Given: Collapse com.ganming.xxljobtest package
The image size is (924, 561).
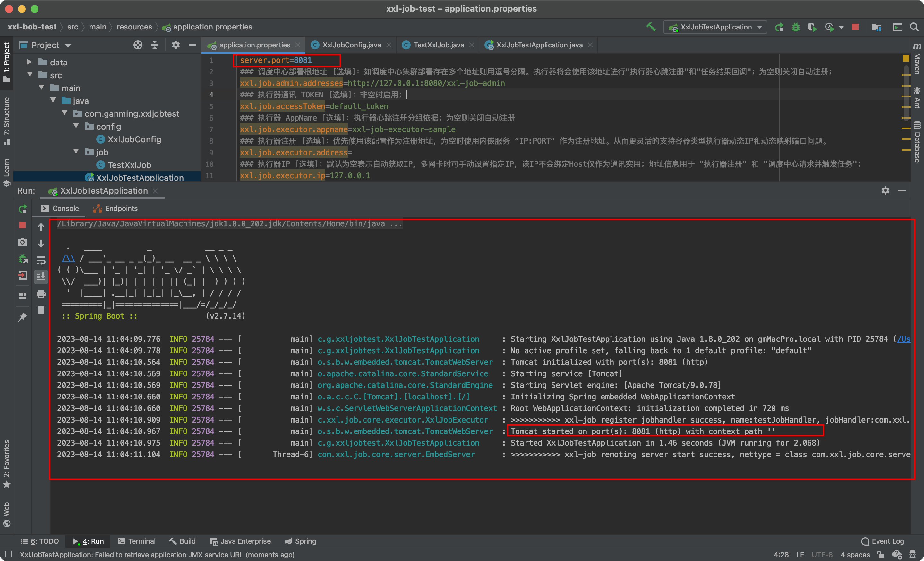Looking at the screenshot, I should click(x=64, y=113).
